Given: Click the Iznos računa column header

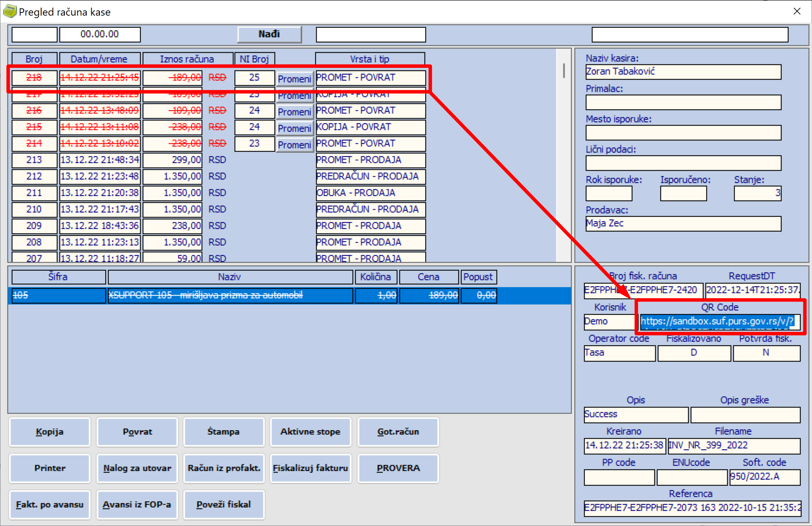Looking at the screenshot, I should click(x=188, y=59).
